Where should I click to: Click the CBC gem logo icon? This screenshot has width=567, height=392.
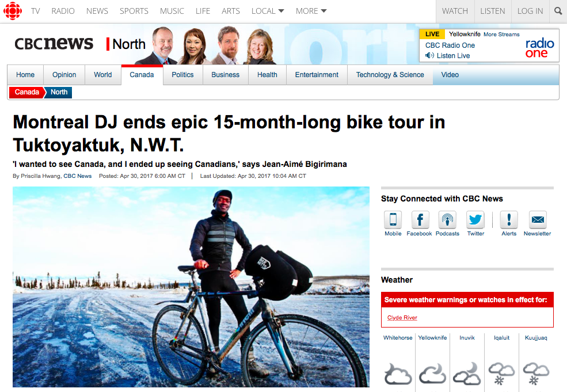click(x=13, y=11)
